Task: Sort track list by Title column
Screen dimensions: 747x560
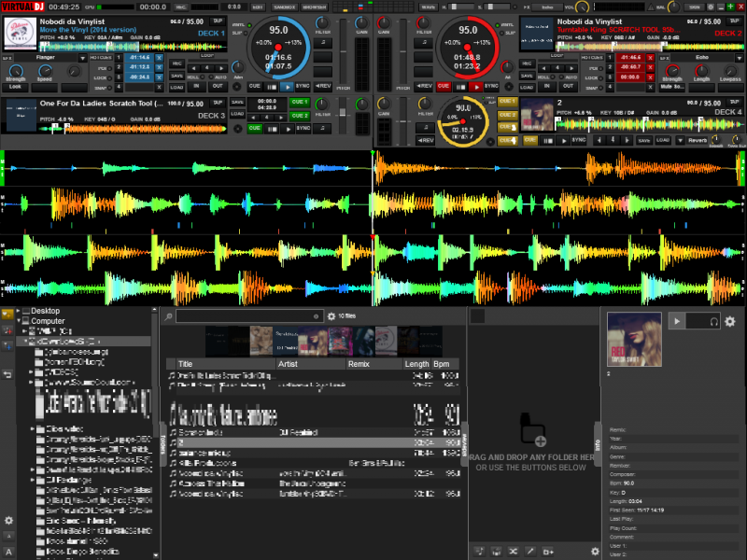Action: 226,364
